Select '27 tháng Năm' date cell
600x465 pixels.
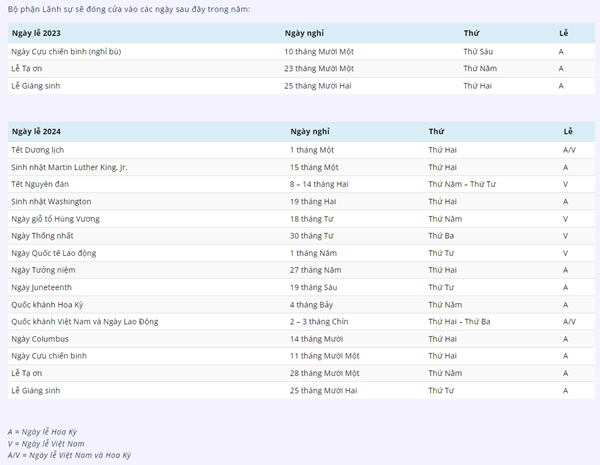pos(315,270)
